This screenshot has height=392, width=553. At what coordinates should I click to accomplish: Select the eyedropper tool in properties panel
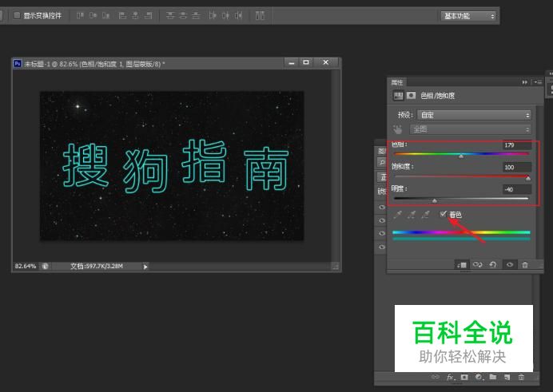click(x=398, y=214)
